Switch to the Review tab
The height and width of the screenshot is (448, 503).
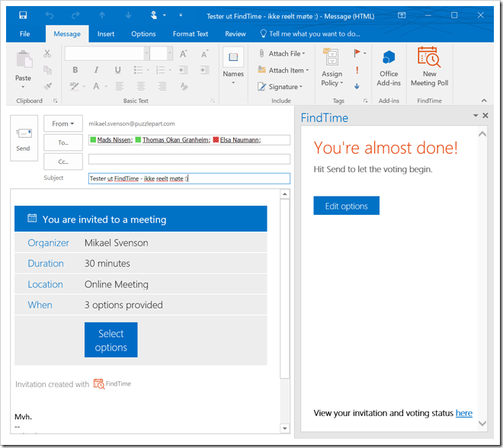coord(235,34)
